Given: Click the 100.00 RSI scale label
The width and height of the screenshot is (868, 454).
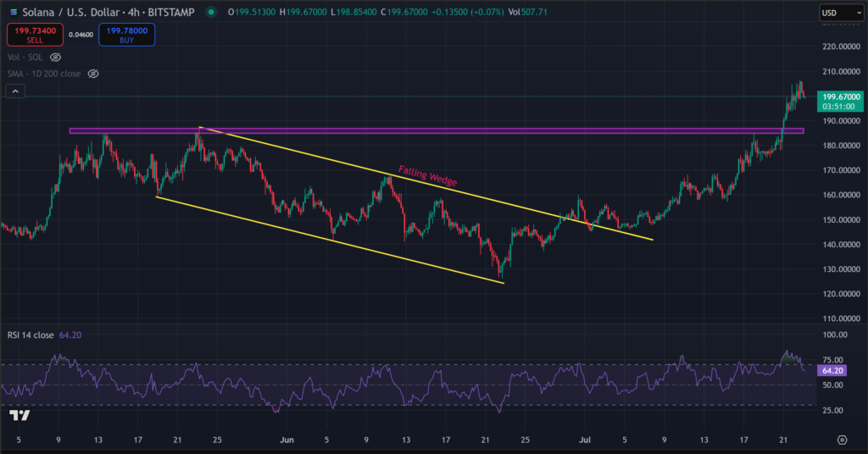Looking at the screenshot, I should coord(835,335).
